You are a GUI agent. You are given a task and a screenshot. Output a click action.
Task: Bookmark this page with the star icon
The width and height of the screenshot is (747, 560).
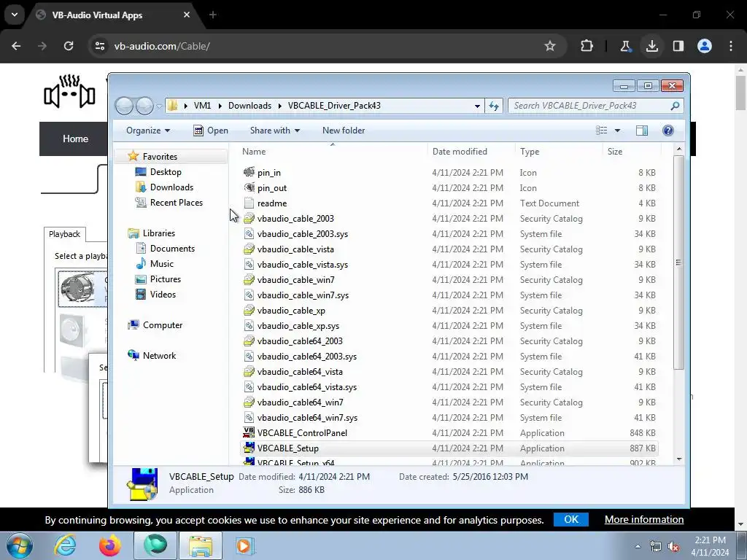tap(550, 46)
